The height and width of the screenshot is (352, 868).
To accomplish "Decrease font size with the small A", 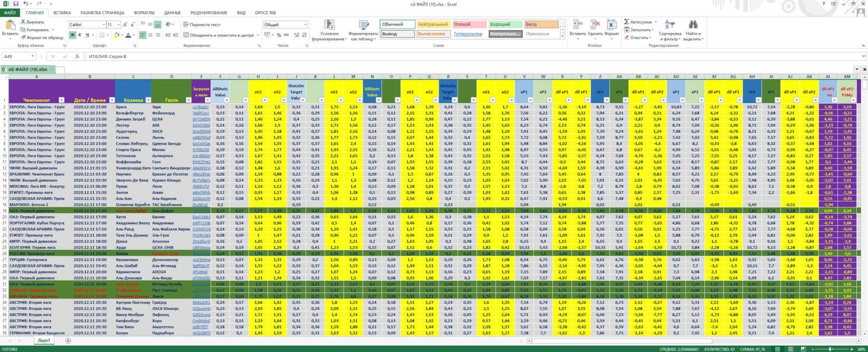I will [132, 24].
